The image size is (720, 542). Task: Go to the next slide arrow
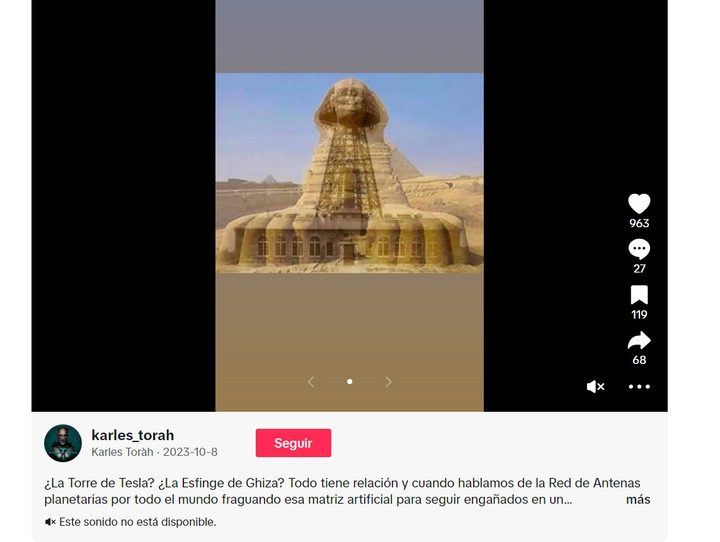(x=388, y=382)
